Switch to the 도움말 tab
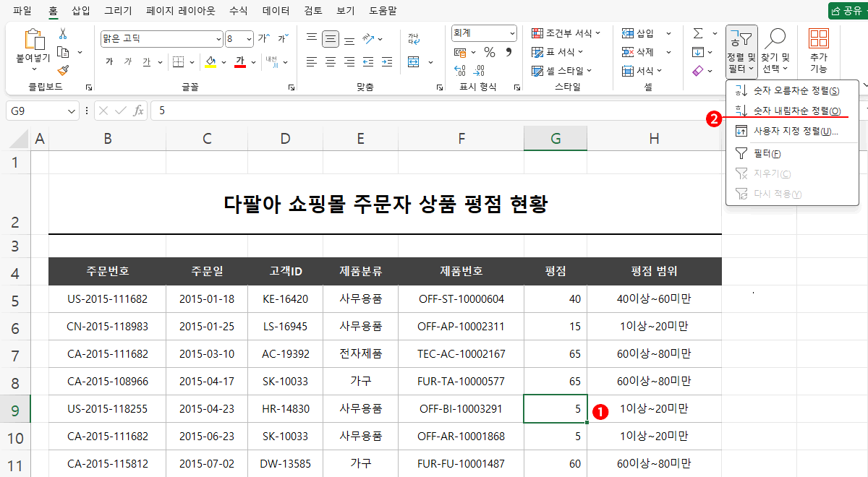Viewport: 868px width, 477px height. [x=383, y=11]
